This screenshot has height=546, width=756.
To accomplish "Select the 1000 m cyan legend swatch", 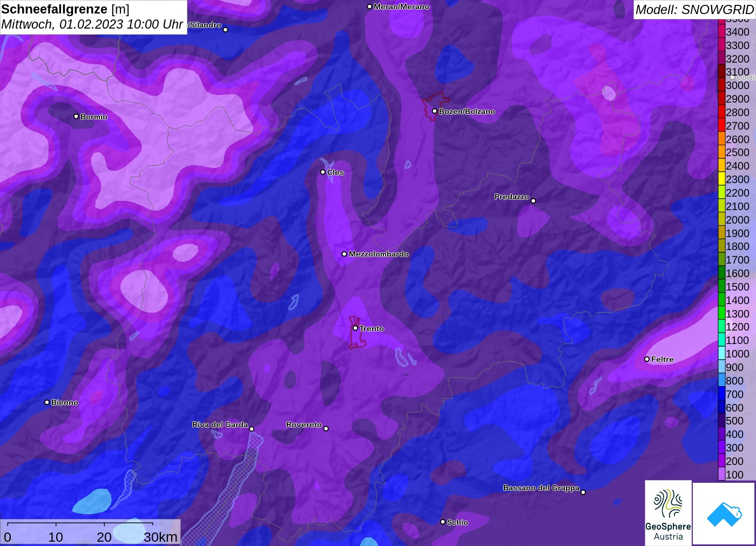I will pos(721,353).
